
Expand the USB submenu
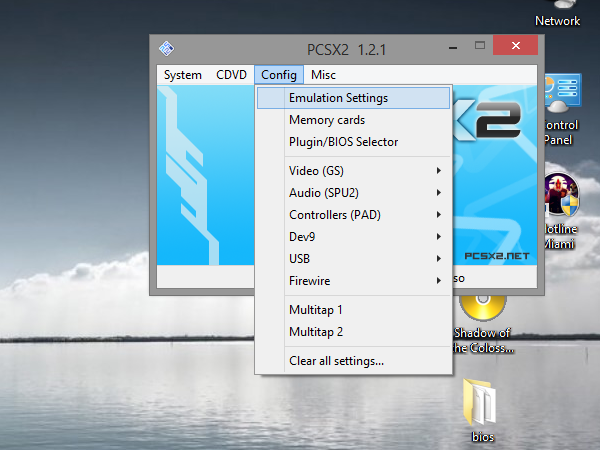click(353, 259)
